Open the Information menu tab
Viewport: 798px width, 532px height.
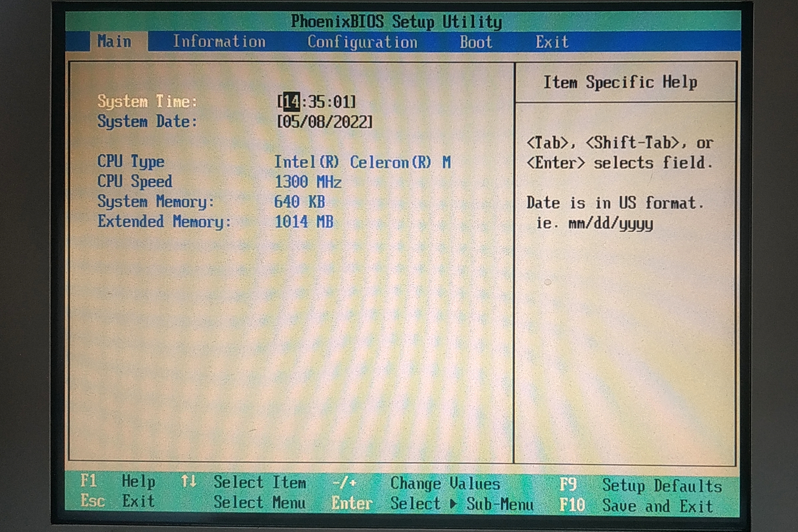[x=219, y=42]
